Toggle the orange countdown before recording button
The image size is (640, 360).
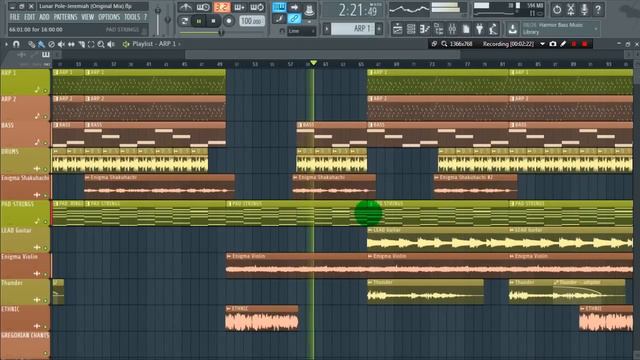(x=222, y=7)
